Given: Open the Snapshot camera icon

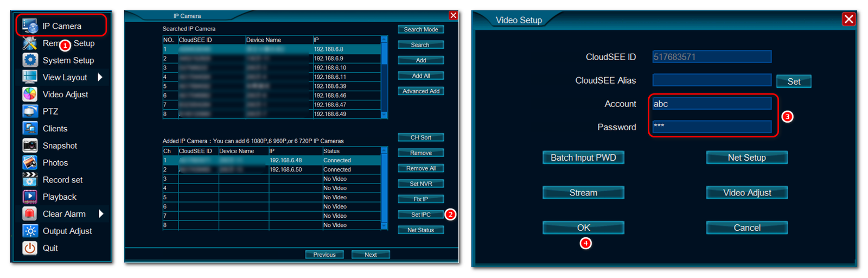Looking at the screenshot, I should tap(30, 146).
